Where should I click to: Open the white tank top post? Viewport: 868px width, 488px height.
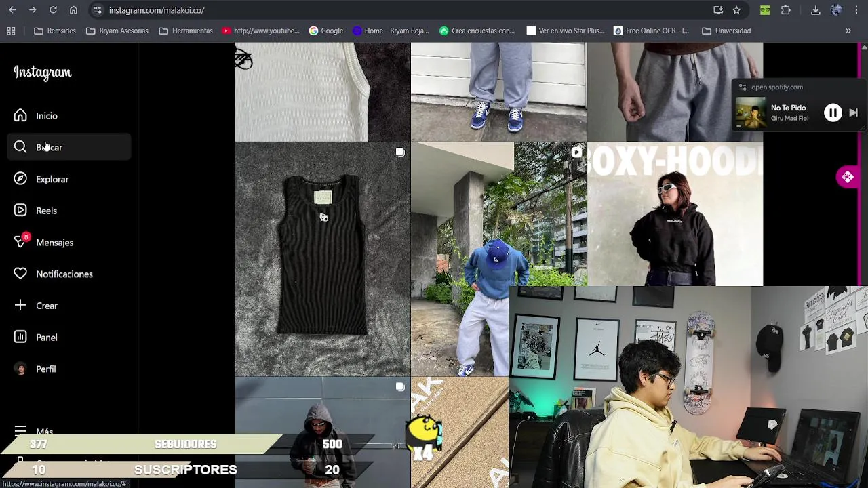322,91
